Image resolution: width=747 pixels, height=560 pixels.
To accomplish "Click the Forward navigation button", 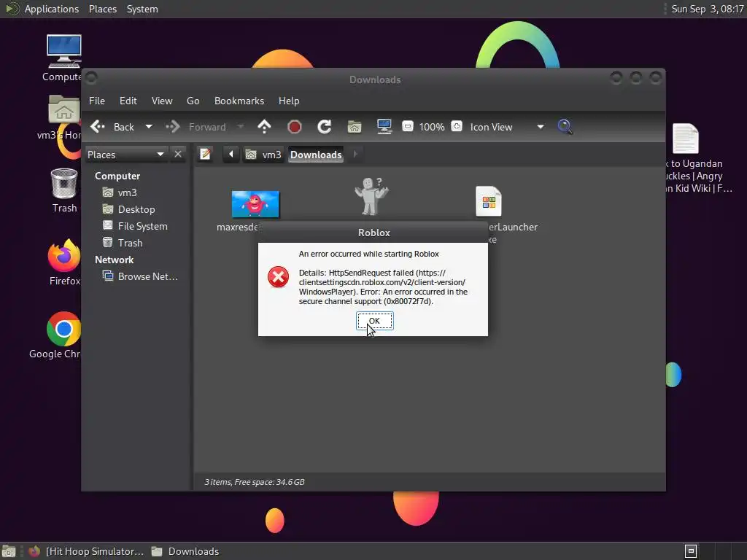I will click(x=196, y=127).
